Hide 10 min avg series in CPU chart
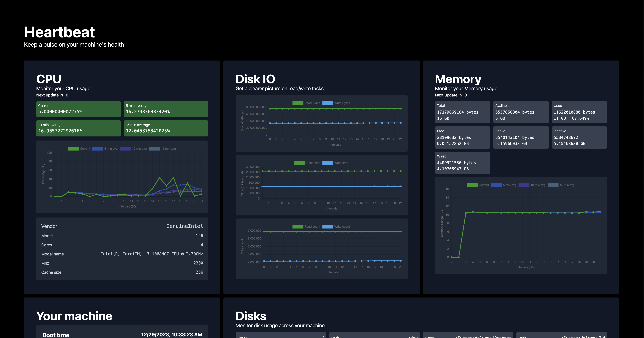The image size is (644, 338). click(133, 149)
